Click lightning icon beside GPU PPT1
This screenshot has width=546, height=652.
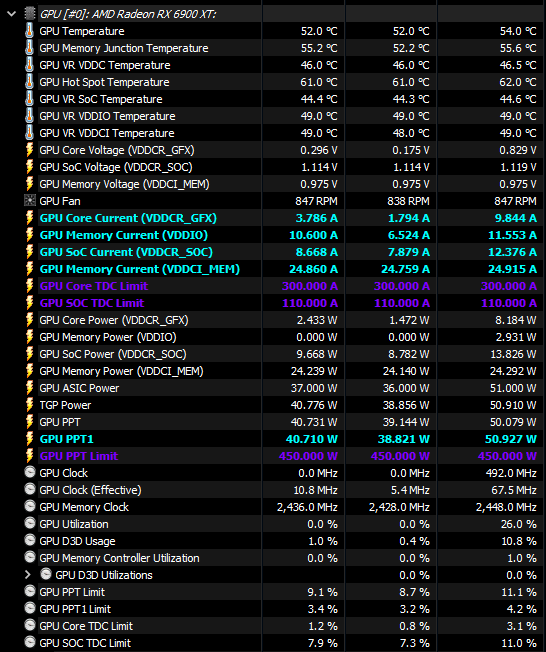coord(30,439)
